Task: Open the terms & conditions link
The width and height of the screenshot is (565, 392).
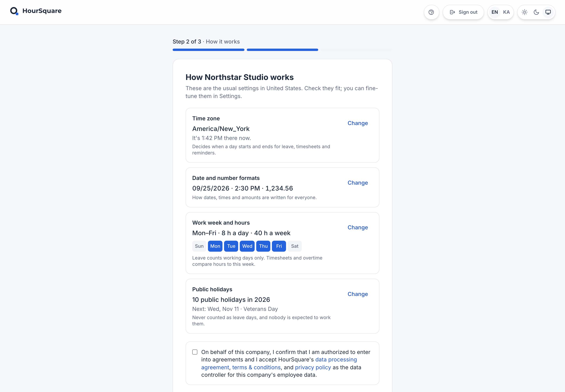Action: point(256,367)
